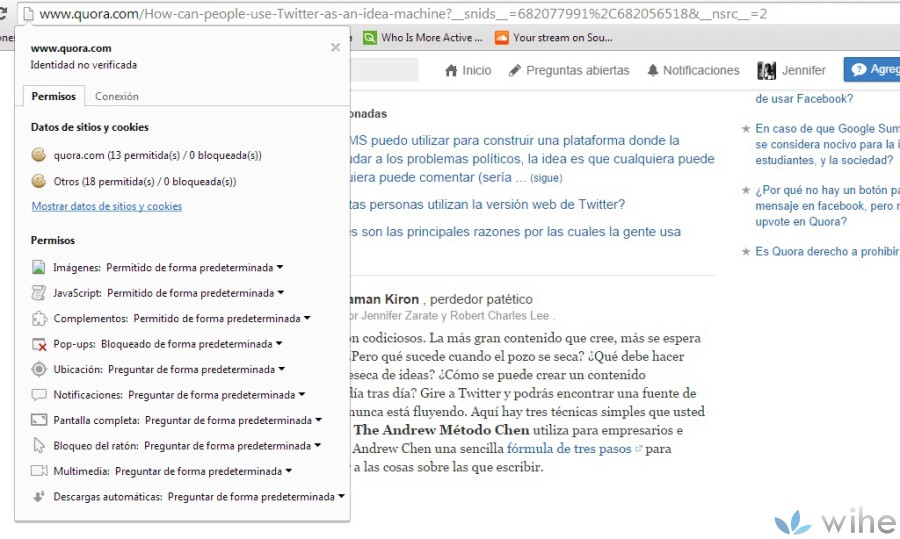Click the Quora search field

tap(385, 70)
